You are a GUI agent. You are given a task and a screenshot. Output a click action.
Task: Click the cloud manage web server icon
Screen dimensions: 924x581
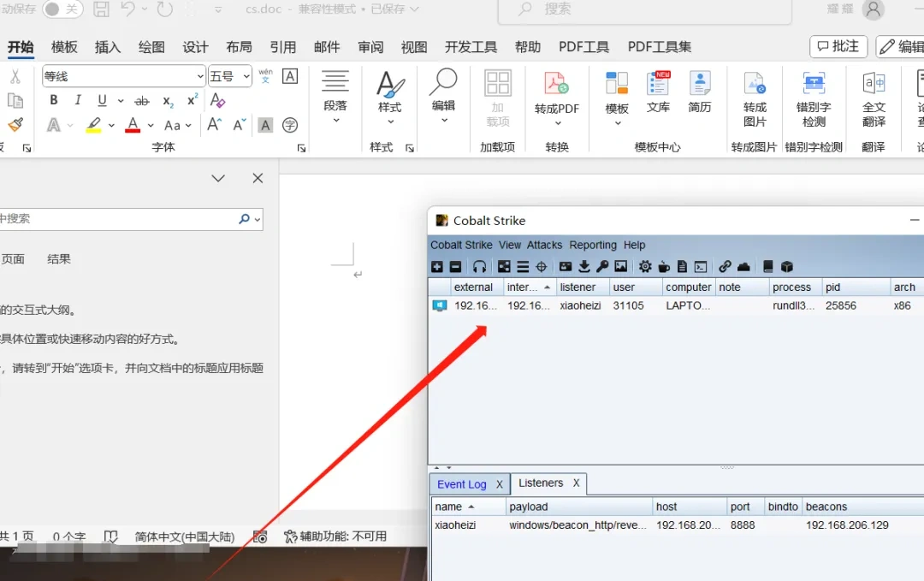coord(743,267)
